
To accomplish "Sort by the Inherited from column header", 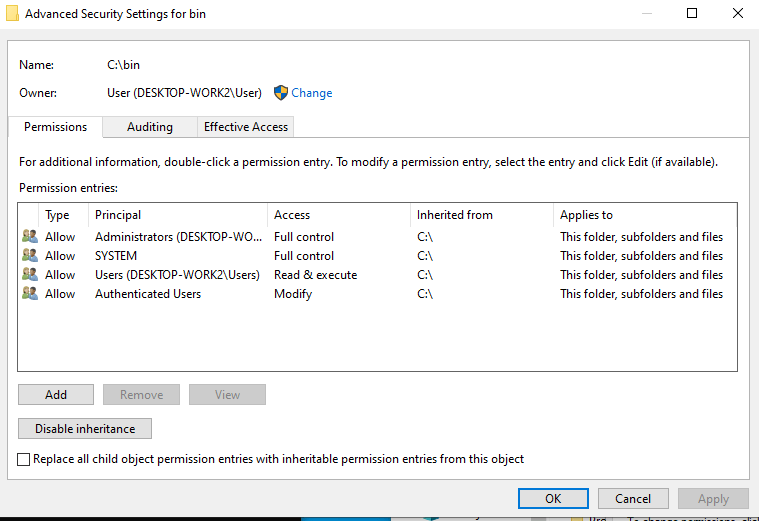I will [x=482, y=215].
